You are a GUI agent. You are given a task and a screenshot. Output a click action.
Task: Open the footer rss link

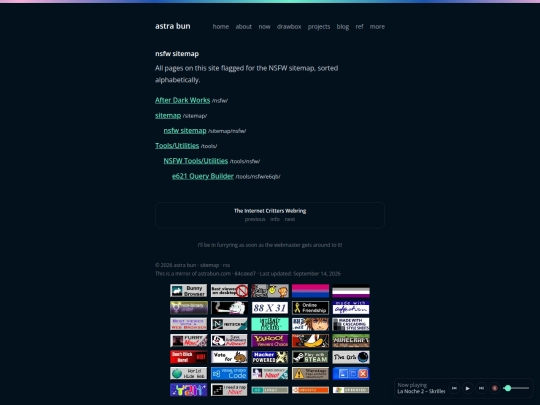[226, 265]
